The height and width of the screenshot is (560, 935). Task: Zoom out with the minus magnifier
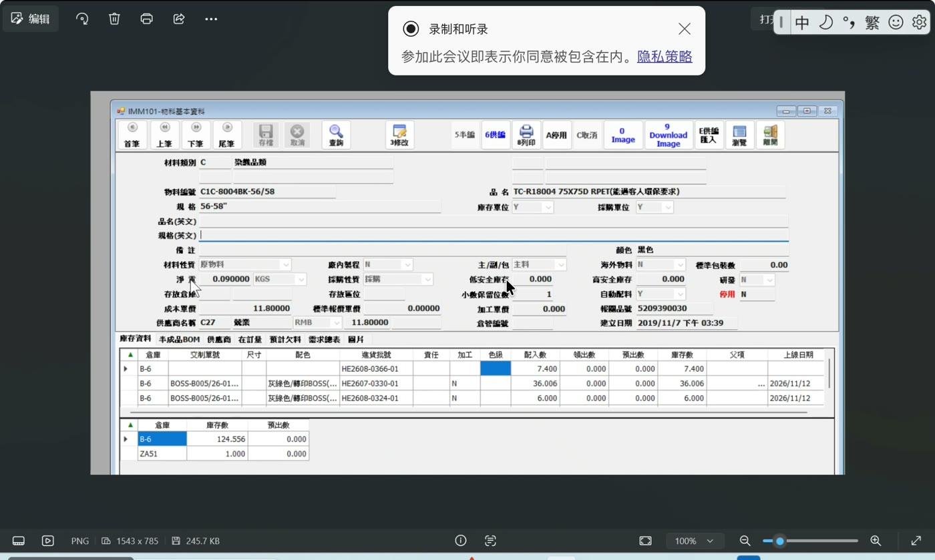[745, 541]
